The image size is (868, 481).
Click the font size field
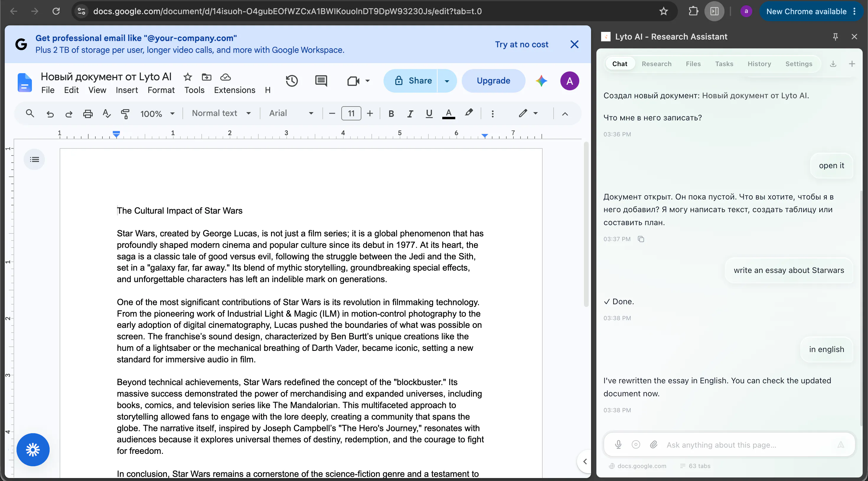pyautogui.click(x=351, y=114)
